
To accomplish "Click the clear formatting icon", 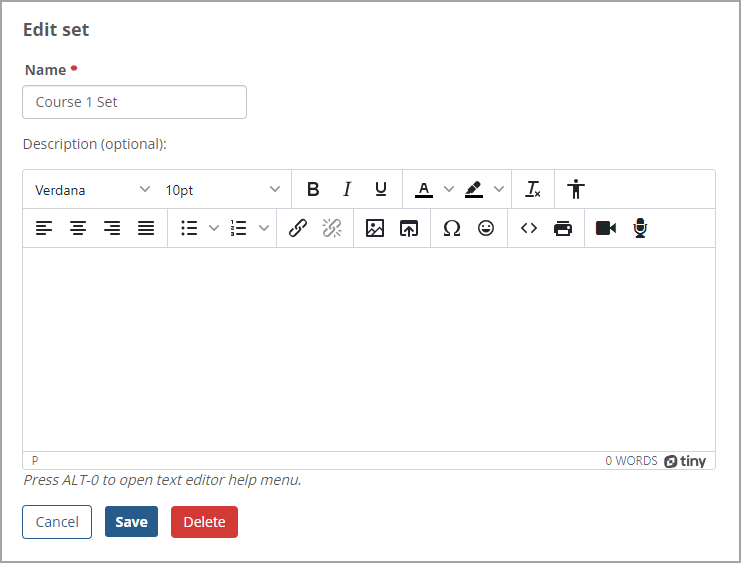I will (533, 189).
